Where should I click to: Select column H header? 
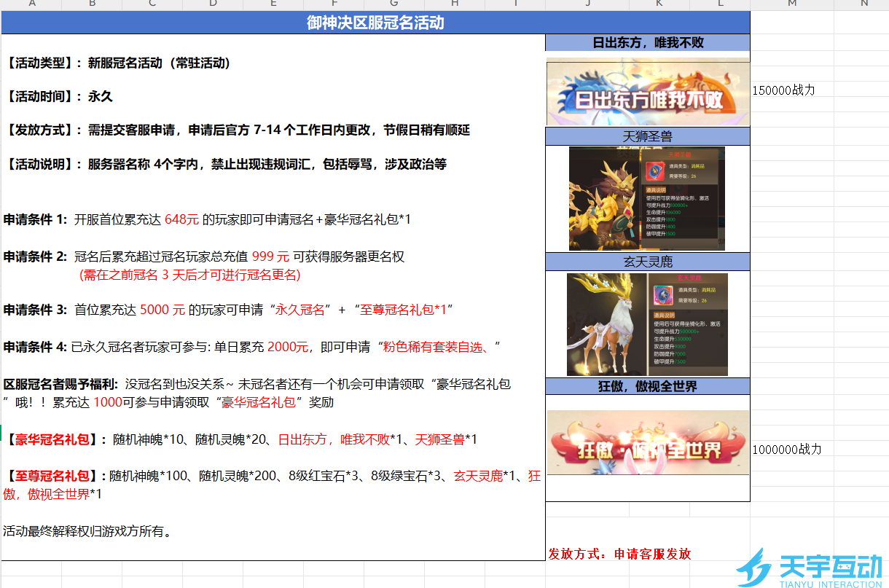(x=455, y=4)
